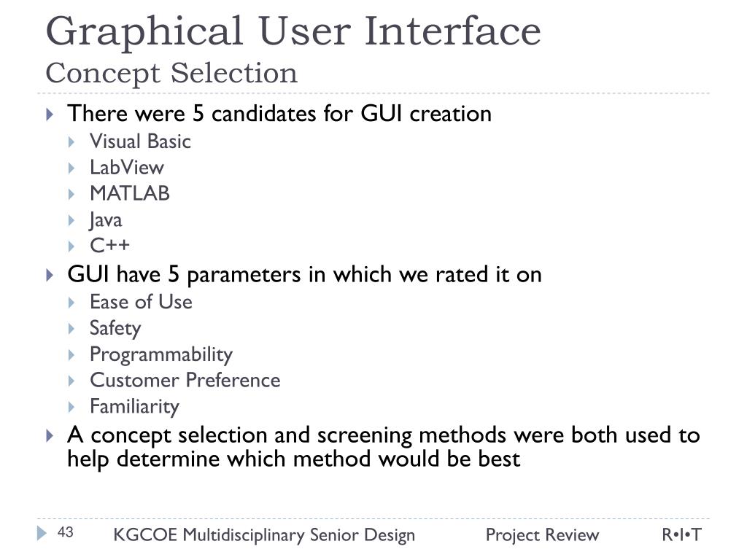Click the 'Graphical User Interface' slide title
The image size is (747, 560).
click(293, 31)
